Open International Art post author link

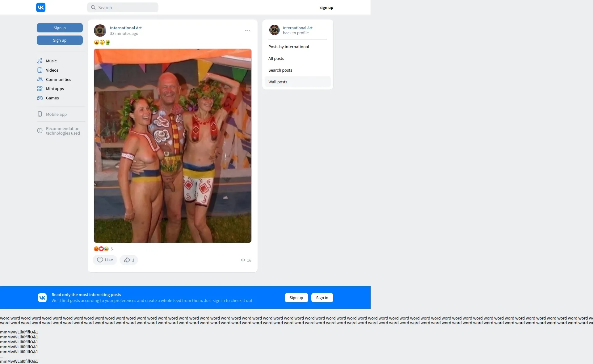pos(126,28)
